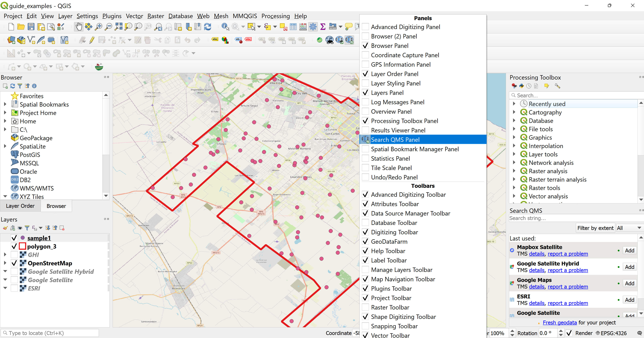Click the Refresh map icon
Screen dimensions: 644x338
[x=208, y=27]
